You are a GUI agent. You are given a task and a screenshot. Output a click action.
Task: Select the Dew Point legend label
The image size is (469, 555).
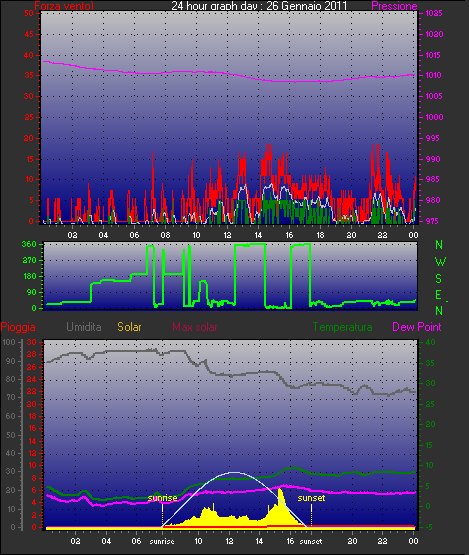(417, 327)
